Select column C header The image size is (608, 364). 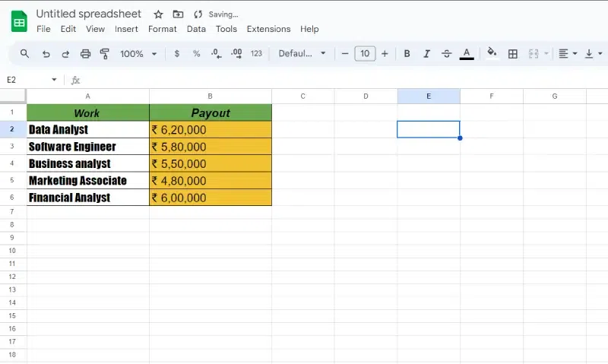tap(302, 97)
